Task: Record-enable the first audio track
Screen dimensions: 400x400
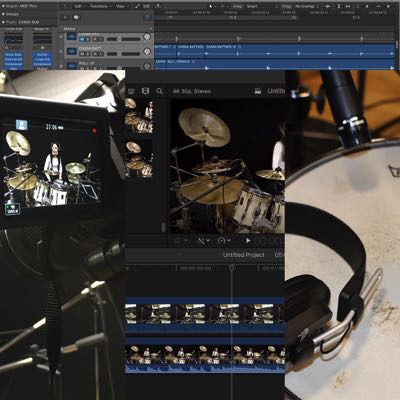Action: pos(95,39)
